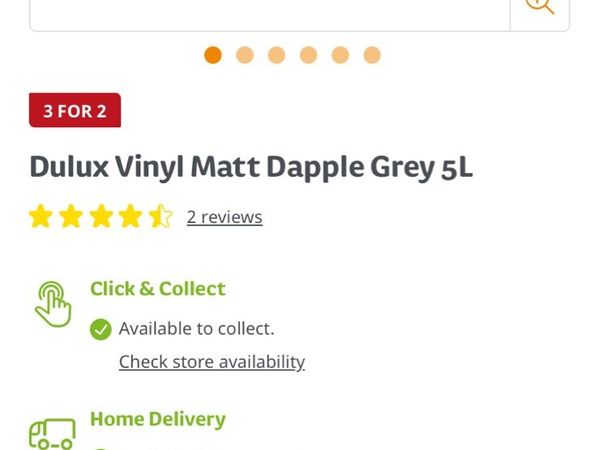The width and height of the screenshot is (600, 450).
Task: Click the search magnifier icon
Action: (x=540, y=8)
